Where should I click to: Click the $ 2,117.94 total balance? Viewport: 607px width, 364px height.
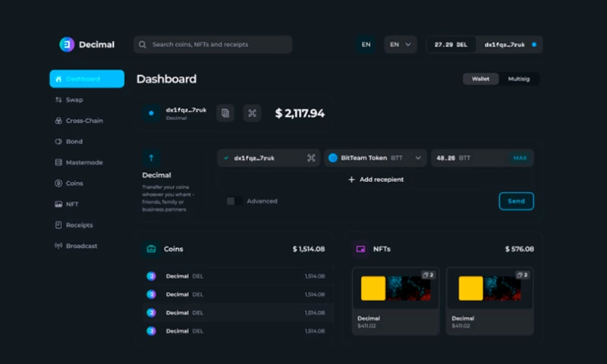pyautogui.click(x=300, y=113)
